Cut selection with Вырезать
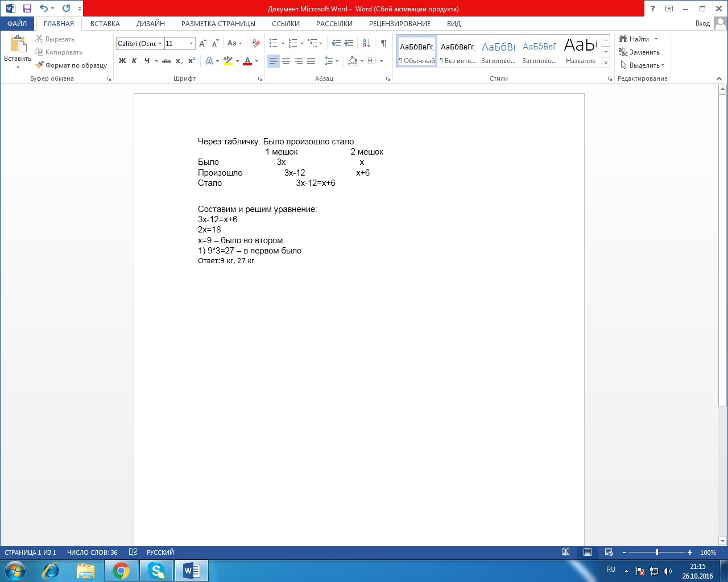The height and width of the screenshot is (582, 728). click(x=55, y=39)
